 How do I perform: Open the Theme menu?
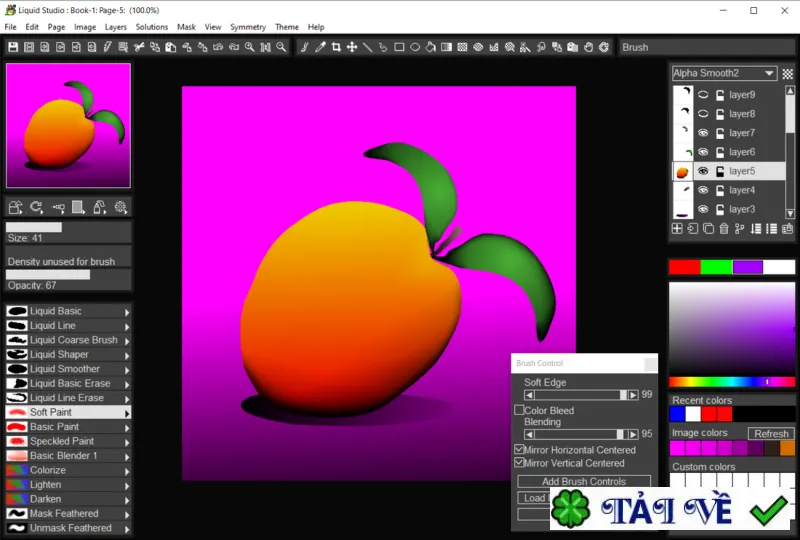click(x=287, y=27)
